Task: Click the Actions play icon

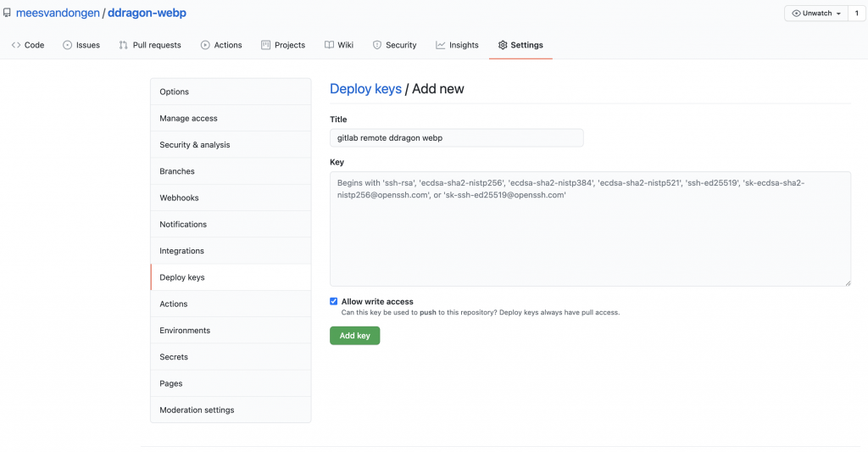Action: tap(205, 45)
